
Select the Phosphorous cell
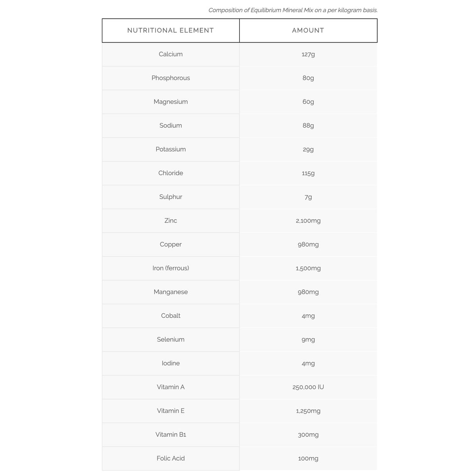click(x=171, y=78)
